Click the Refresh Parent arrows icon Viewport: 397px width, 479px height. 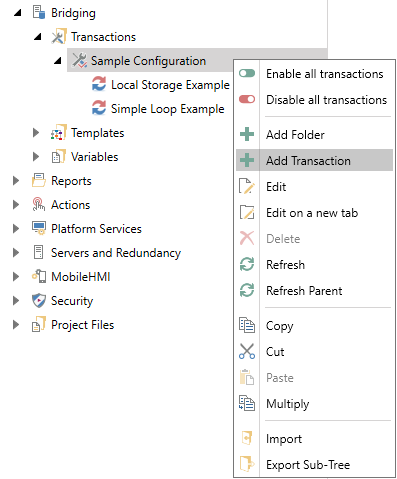coord(247,290)
